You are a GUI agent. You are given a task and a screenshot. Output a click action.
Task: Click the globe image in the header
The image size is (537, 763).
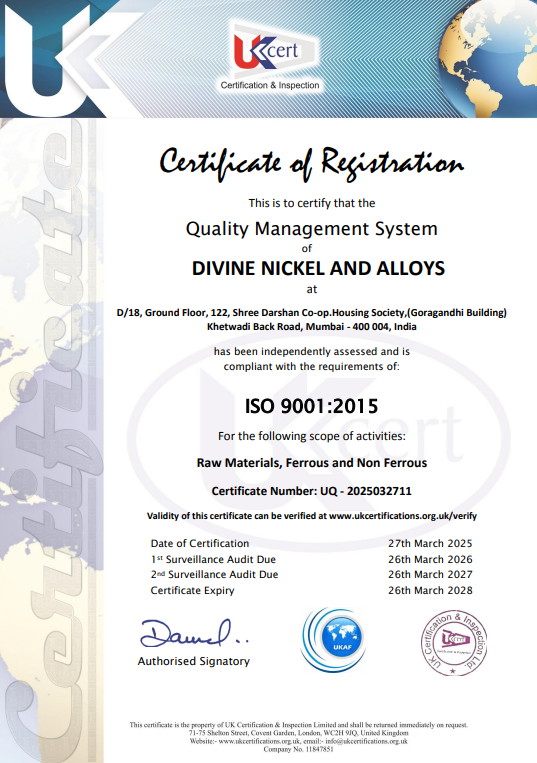(487, 59)
